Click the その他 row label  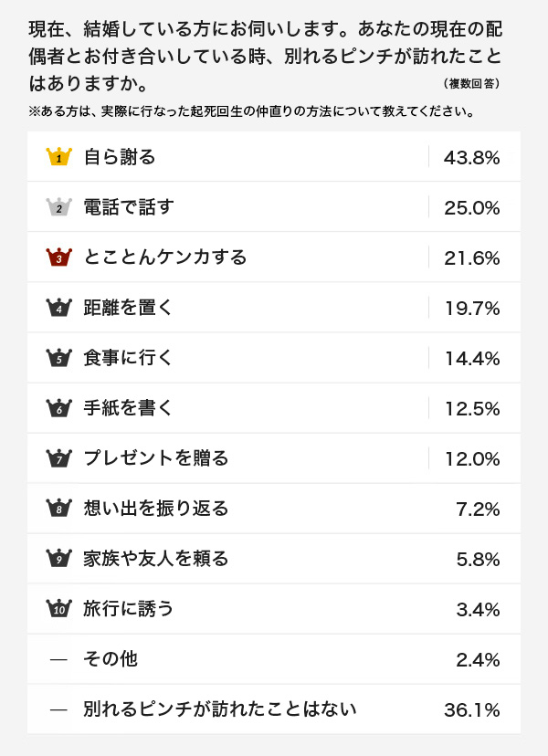click(x=111, y=658)
